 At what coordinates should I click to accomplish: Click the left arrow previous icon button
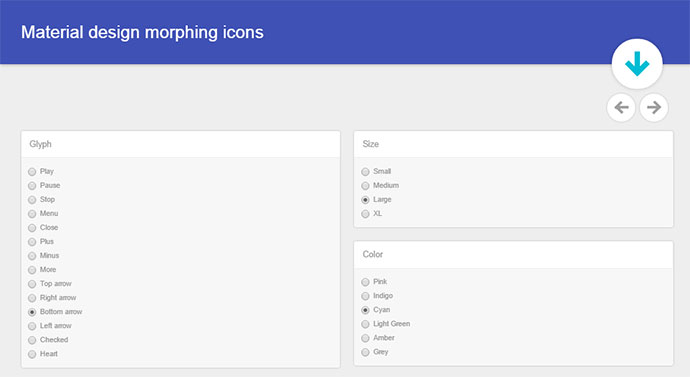point(621,107)
